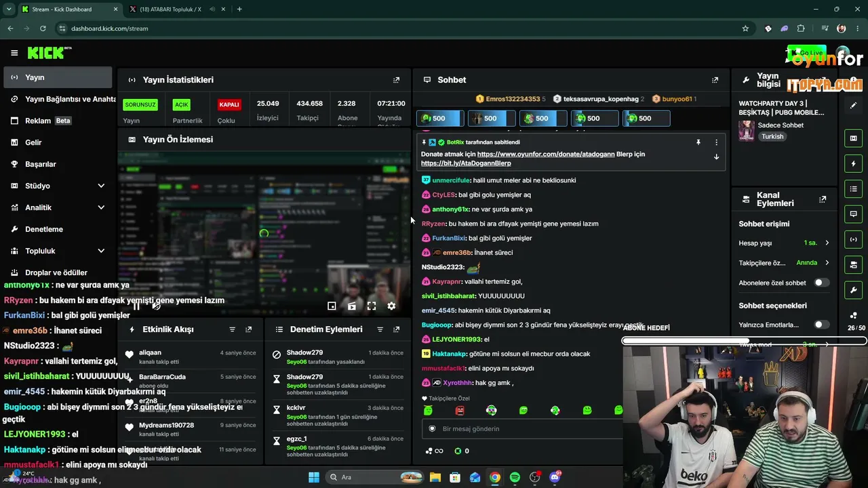
Task: Open Yayın Bağlantısı ve Anahtarı page
Action: 58,99
